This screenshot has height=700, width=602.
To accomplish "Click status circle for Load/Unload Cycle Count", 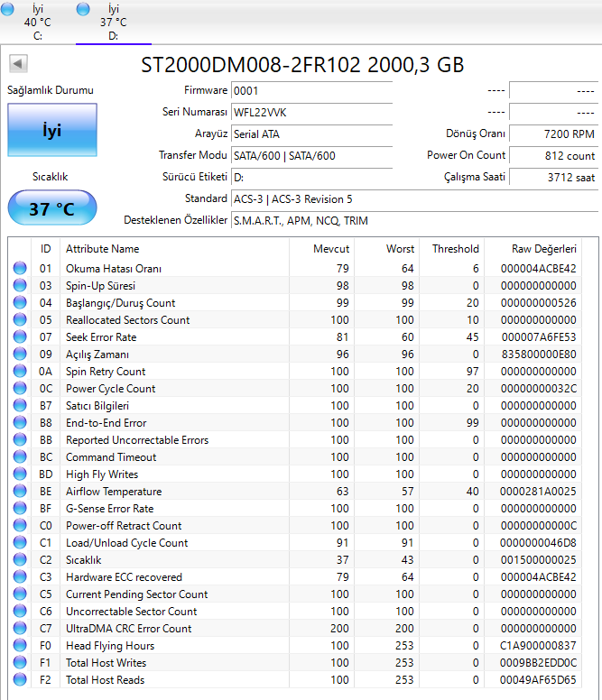I will pyautogui.click(x=20, y=542).
